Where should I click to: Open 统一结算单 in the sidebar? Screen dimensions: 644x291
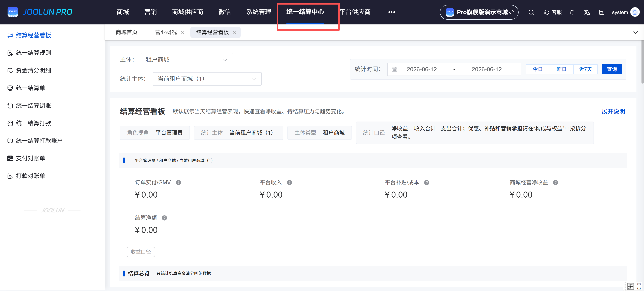click(31, 88)
